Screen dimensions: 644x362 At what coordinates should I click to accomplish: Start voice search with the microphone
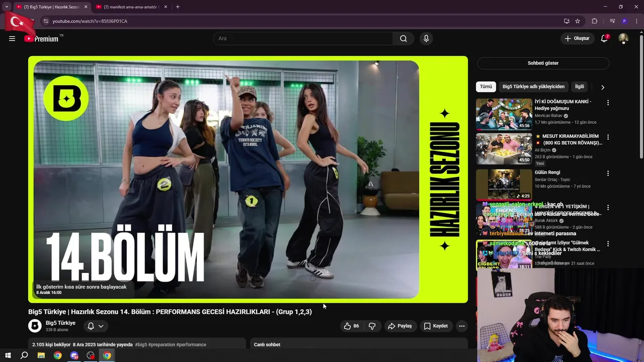coord(426,39)
